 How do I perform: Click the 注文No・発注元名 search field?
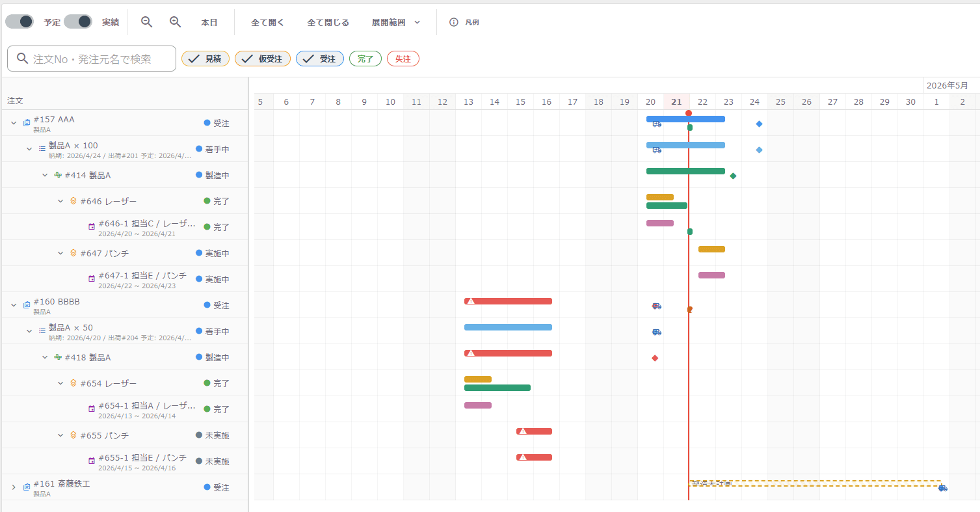click(x=92, y=59)
